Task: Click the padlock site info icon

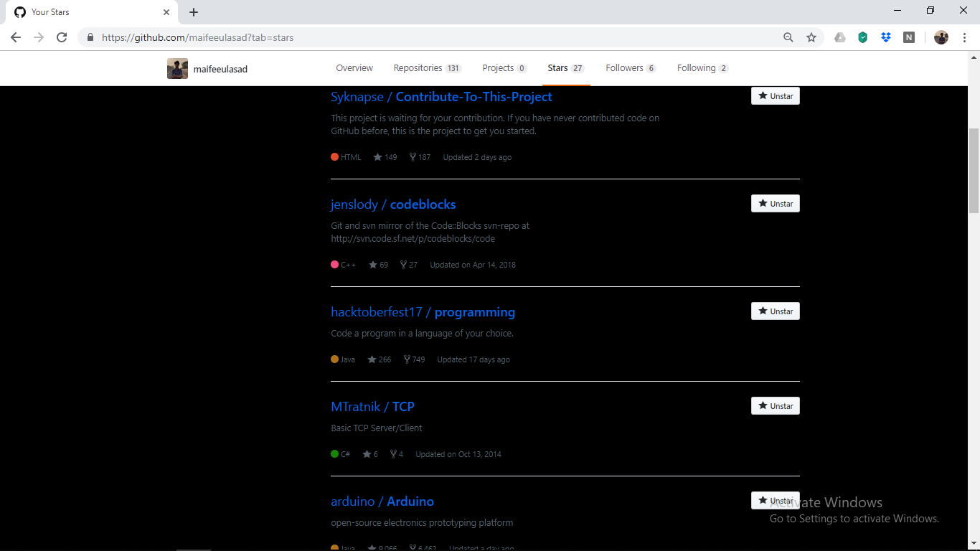Action: coord(90,37)
